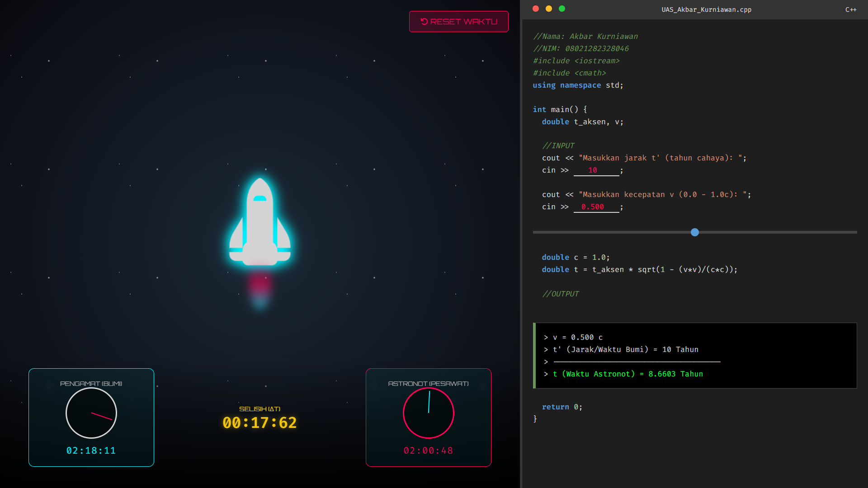Click the RESET WAKTU button
The width and height of the screenshot is (868, 488).
(x=458, y=22)
